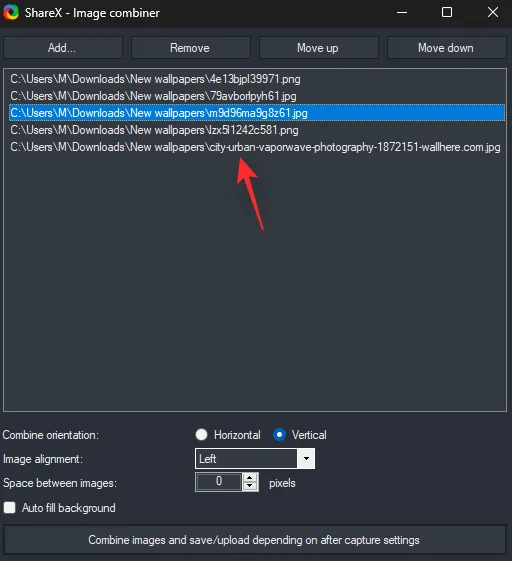The height and width of the screenshot is (561, 512).
Task: Click Move down button
Action: [446, 48]
